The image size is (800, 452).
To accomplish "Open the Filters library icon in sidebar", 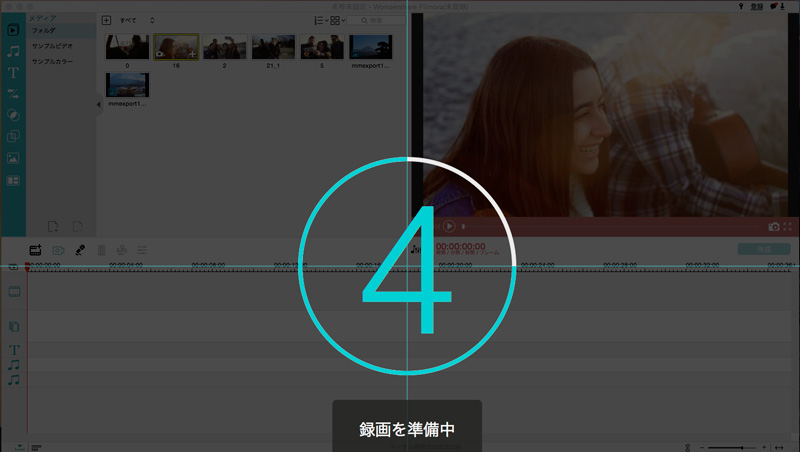I will point(13,115).
